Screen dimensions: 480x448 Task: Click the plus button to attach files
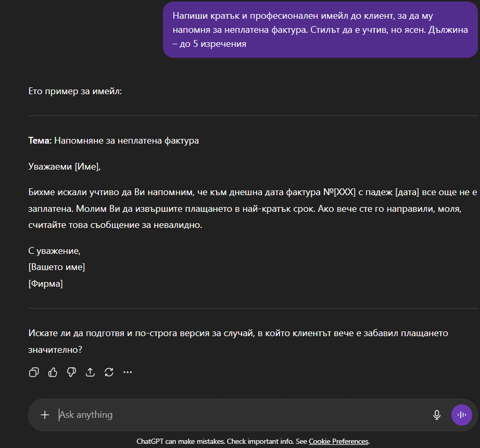point(45,415)
